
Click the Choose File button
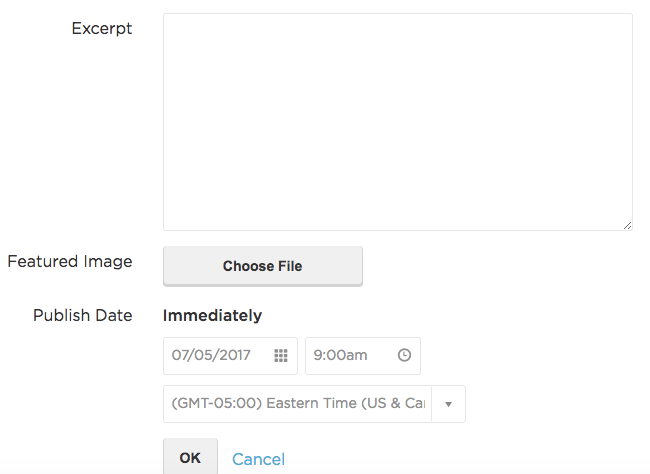(263, 266)
